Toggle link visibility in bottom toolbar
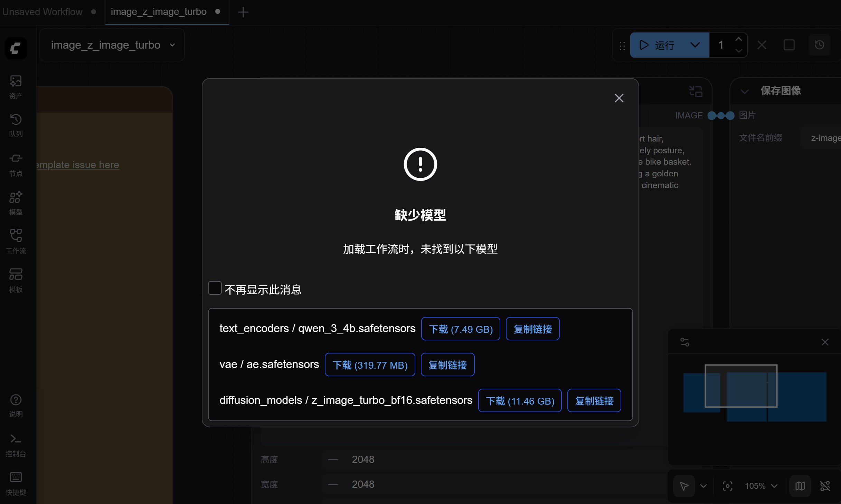Viewport: 841px width, 504px height. click(825, 486)
